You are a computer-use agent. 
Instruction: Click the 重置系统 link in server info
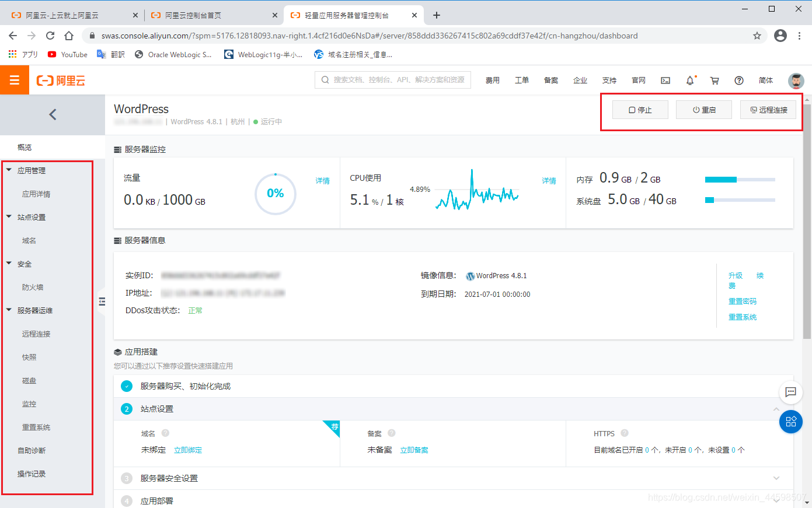[x=743, y=317]
